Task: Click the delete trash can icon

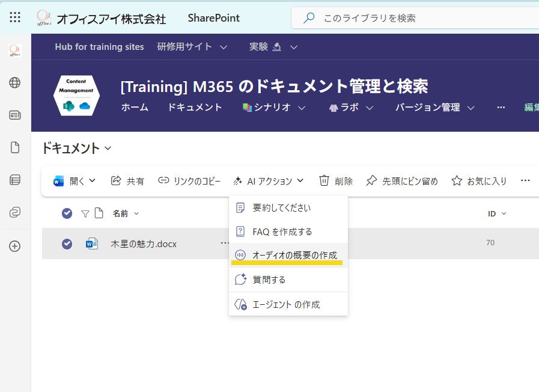Action: tap(335, 181)
